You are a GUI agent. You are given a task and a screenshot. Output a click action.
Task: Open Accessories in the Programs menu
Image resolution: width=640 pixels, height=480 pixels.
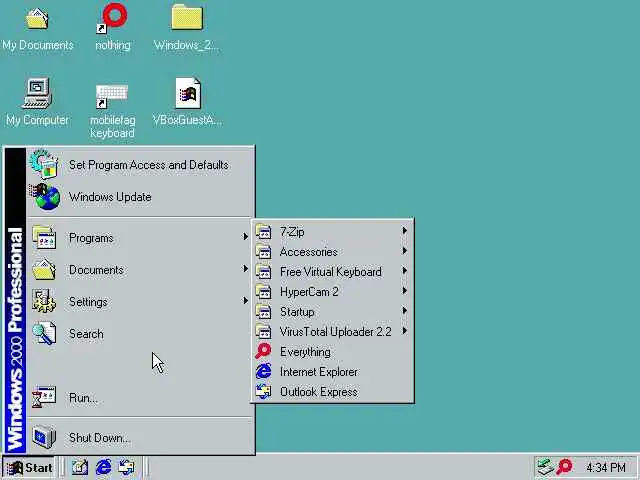pos(332,251)
